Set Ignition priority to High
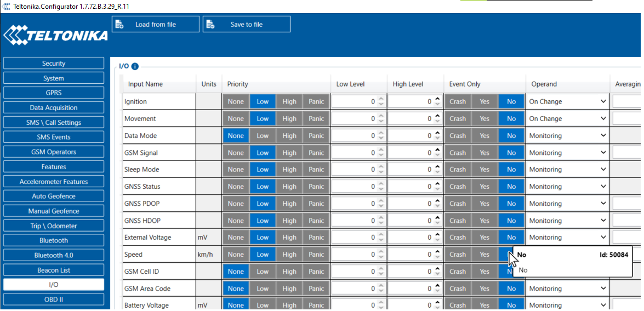Image resolution: width=644 pixels, height=311 pixels. [x=289, y=101]
